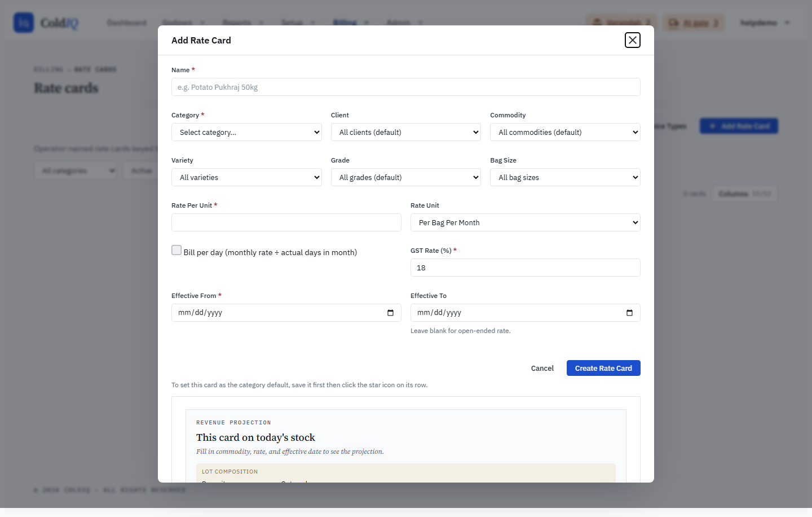Close the Add Rate Card dialog
The height and width of the screenshot is (517, 812).
(x=633, y=40)
